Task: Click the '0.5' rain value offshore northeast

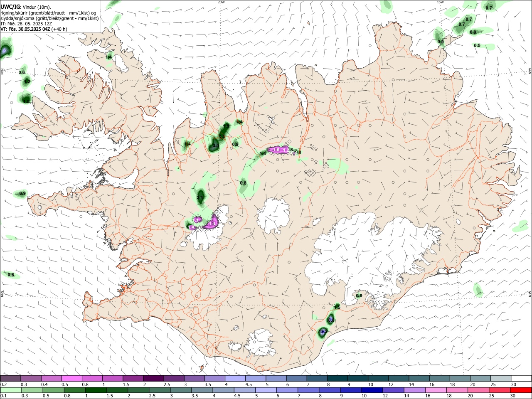Action: pyautogui.click(x=477, y=46)
